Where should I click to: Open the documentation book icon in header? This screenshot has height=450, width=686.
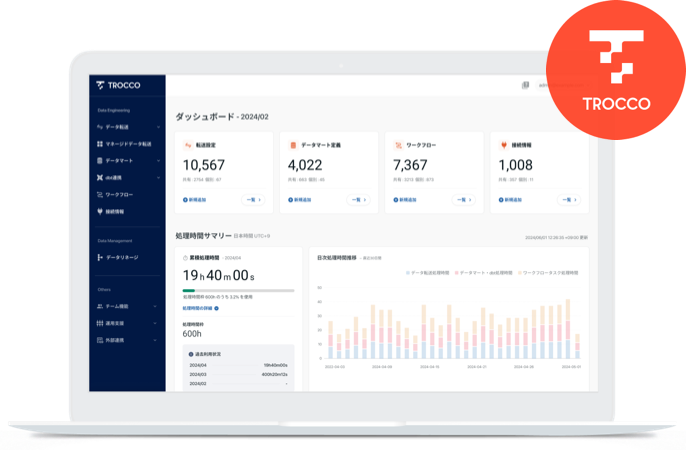[x=525, y=85]
